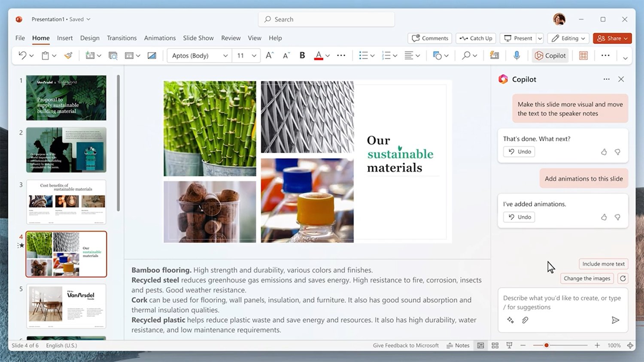644x362 pixels.
Task: Click the Shapes icon
Action: pyautogui.click(x=437, y=55)
